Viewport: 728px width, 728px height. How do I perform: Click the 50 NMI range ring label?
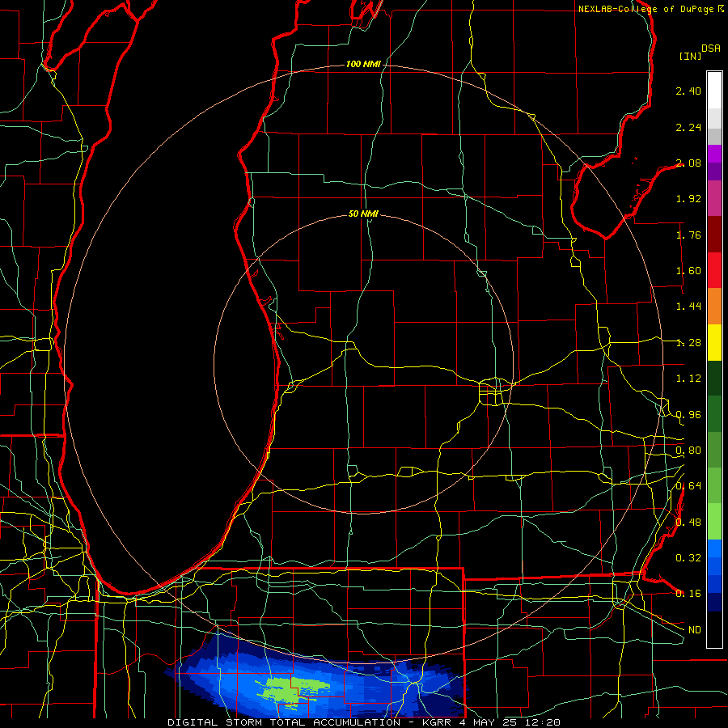363,214
